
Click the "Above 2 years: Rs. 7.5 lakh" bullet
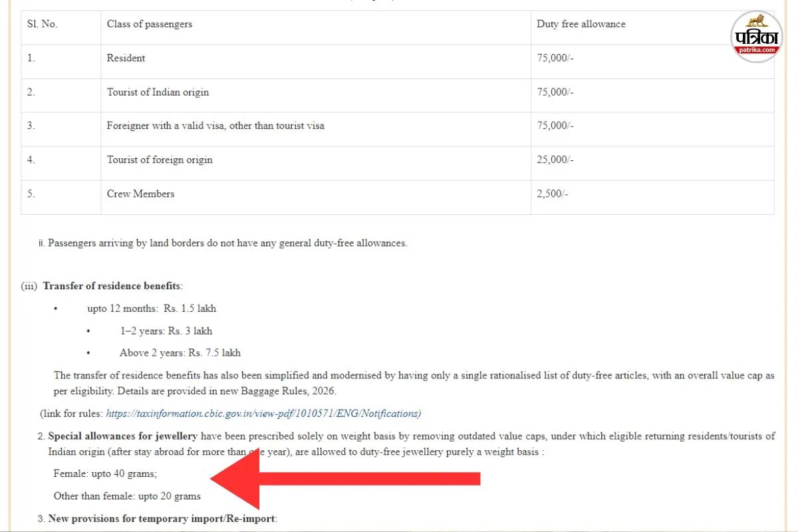click(x=180, y=352)
